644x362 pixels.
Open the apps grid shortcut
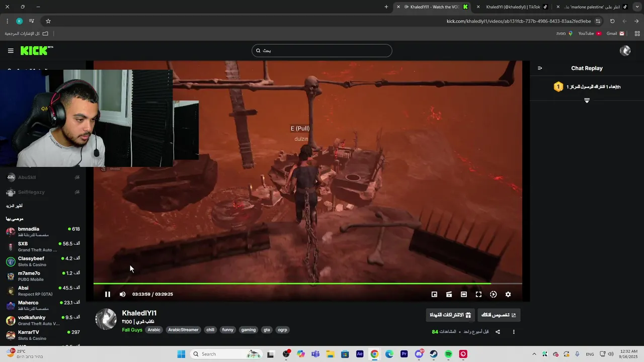[x=637, y=34]
